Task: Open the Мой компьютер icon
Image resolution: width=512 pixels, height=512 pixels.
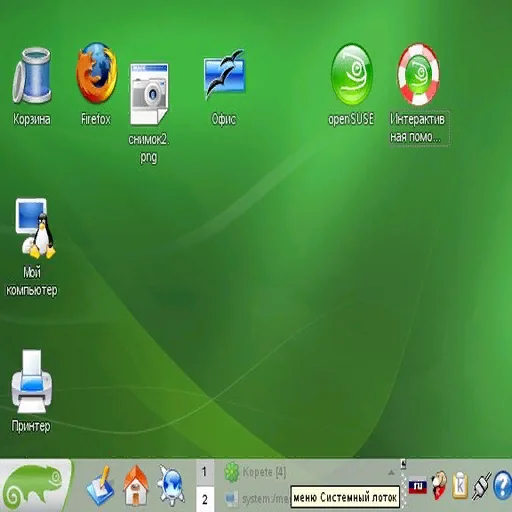Action: click(x=35, y=229)
